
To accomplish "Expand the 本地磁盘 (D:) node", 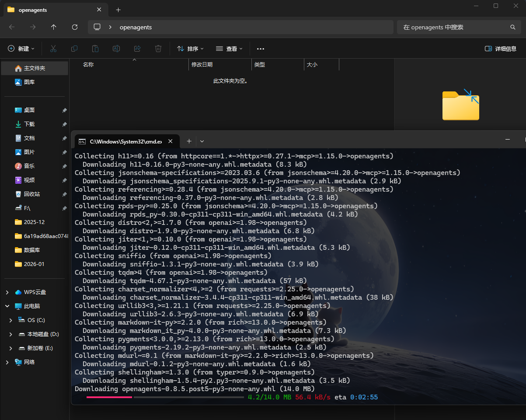I will [x=11, y=334].
